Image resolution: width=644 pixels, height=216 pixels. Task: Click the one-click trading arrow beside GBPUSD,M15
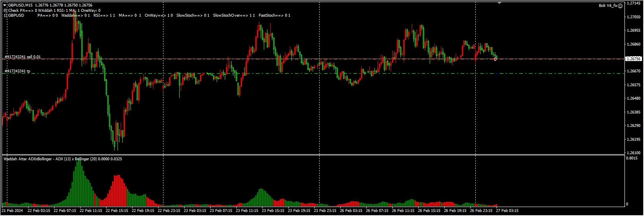click(x=5, y=5)
